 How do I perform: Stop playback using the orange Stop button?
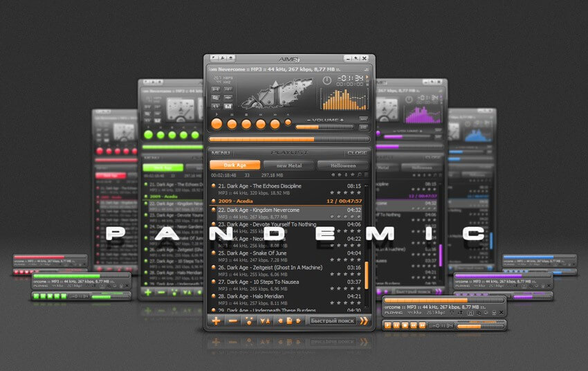(246, 124)
